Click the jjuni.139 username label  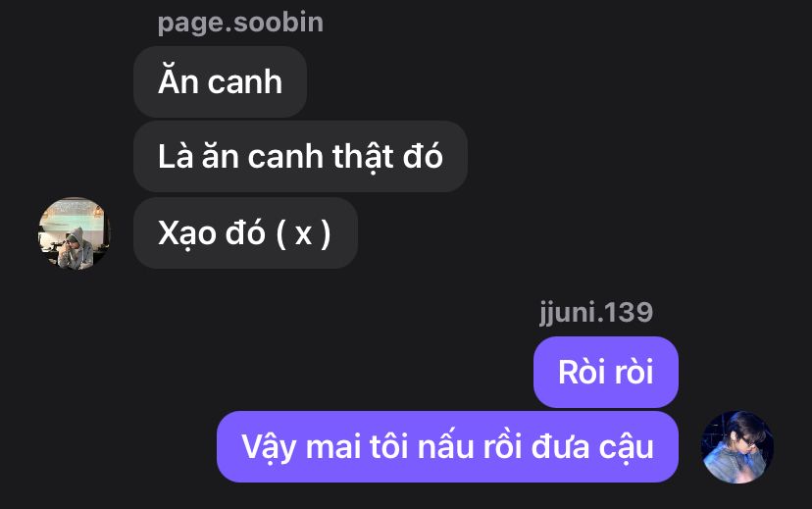[x=596, y=312]
